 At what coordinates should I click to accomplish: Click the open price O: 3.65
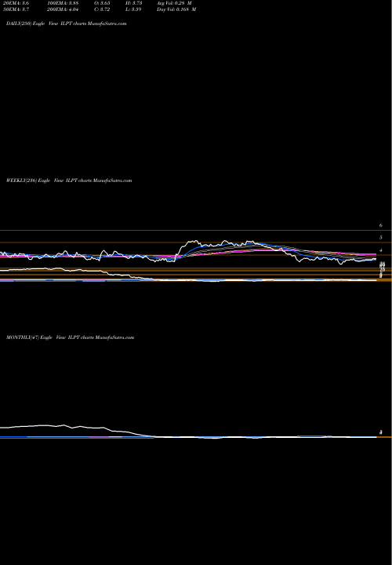(x=103, y=3)
